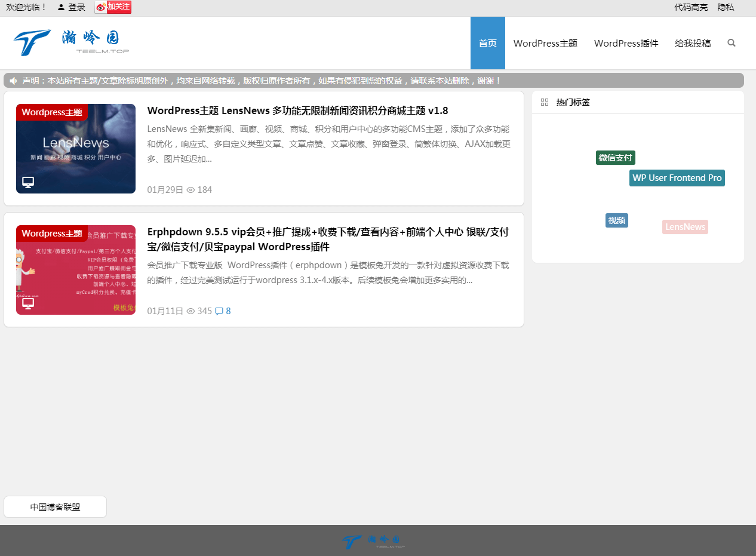This screenshot has width=756, height=556.
Task: Click the 中国博客联盟 link button
Action: click(55, 507)
